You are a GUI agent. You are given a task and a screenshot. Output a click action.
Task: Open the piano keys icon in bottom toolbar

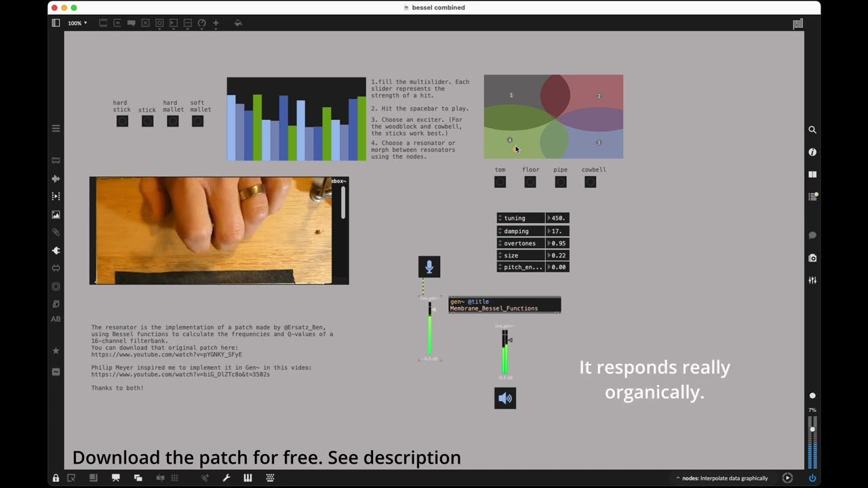(248, 478)
